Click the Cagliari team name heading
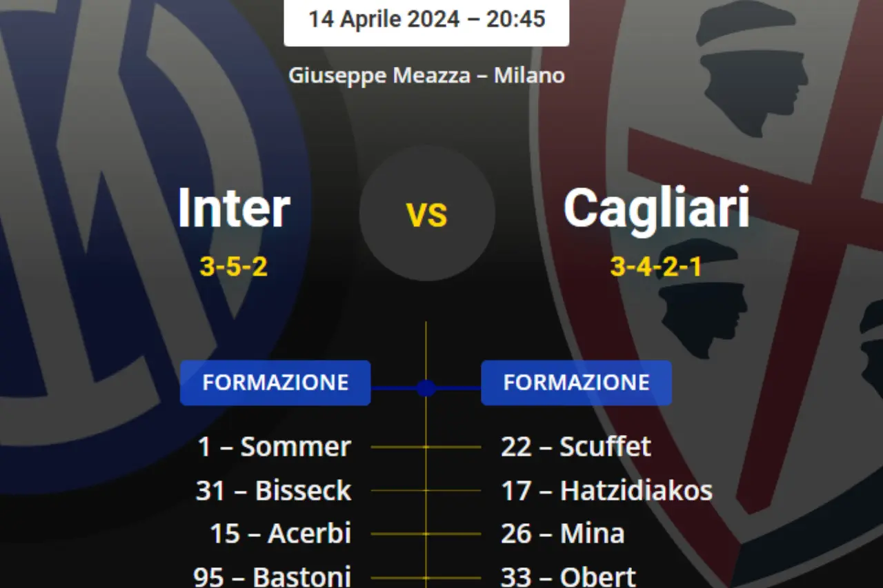Viewport: 883px width, 588px height. (x=656, y=207)
